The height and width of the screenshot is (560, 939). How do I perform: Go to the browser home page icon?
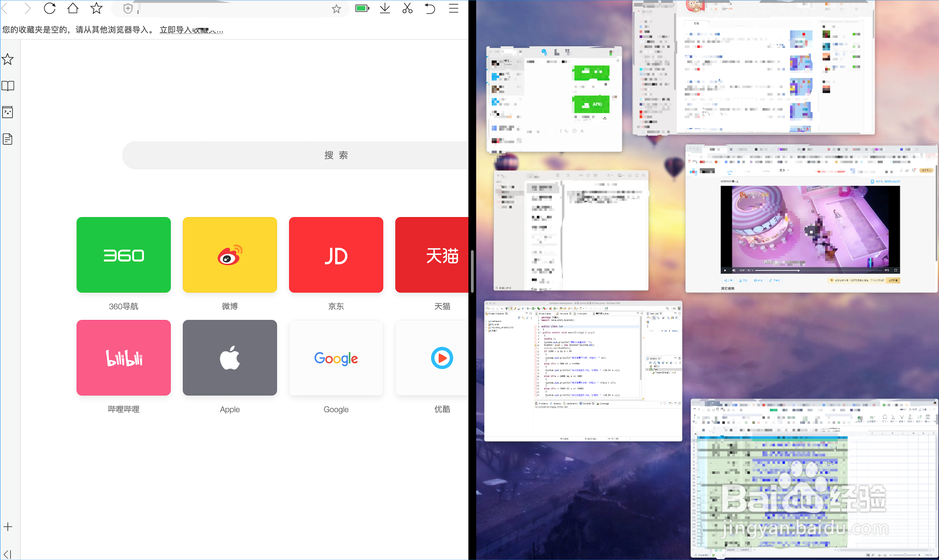click(x=73, y=8)
